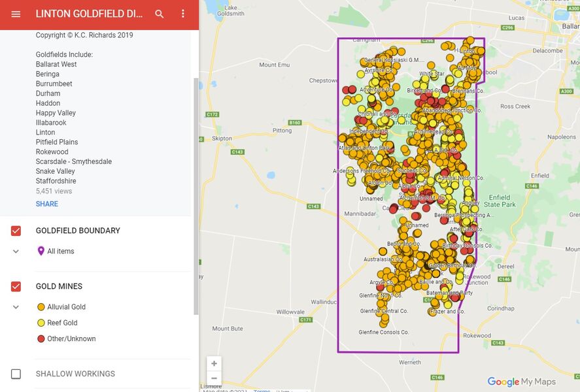Image resolution: width=580 pixels, height=392 pixels.
Task: Click the Reef Gold yellow legend swatch
Action: tap(41, 323)
